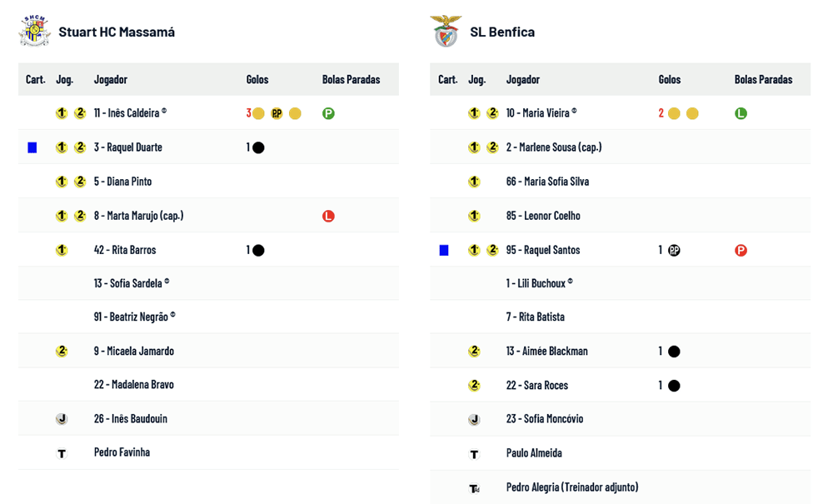Viewport: 833px width, 504px height.
Task: Click the T coach icon beside Pedro Favinha
Action: [x=62, y=453]
